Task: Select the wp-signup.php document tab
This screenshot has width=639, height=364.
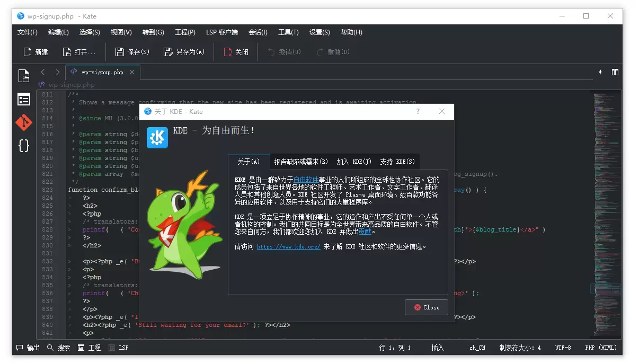Action: click(102, 72)
